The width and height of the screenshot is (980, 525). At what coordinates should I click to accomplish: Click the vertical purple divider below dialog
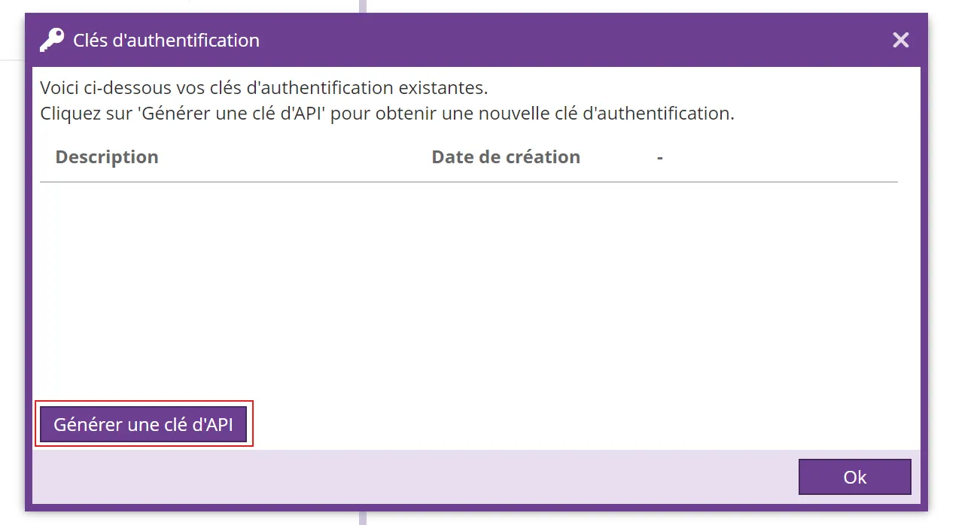click(x=363, y=518)
